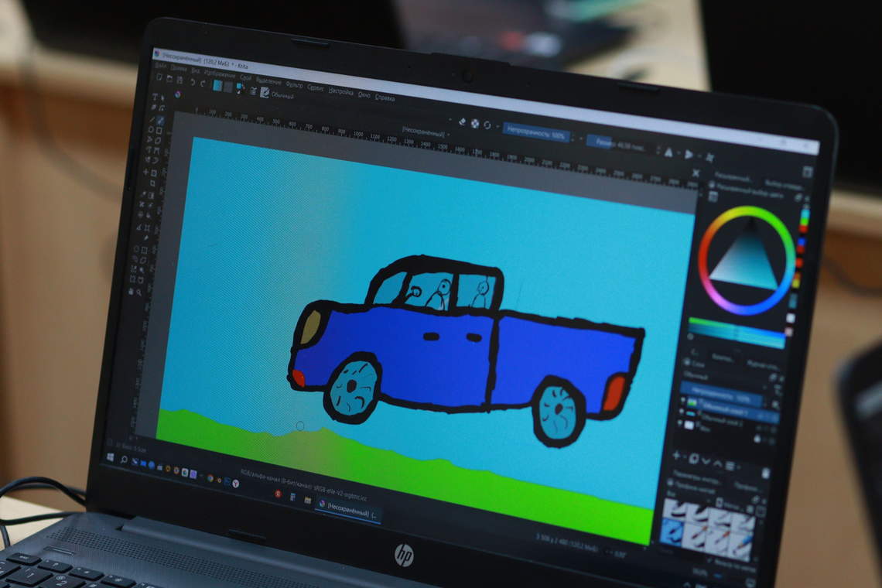Delete layer with trash icon
Viewport: 882px width, 588px height.
tap(765, 473)
